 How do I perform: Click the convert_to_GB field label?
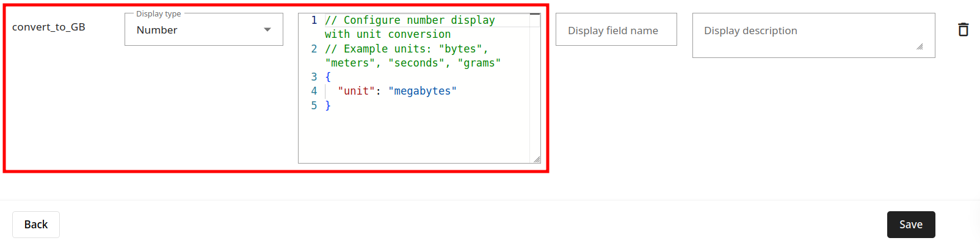coord(49,27)
